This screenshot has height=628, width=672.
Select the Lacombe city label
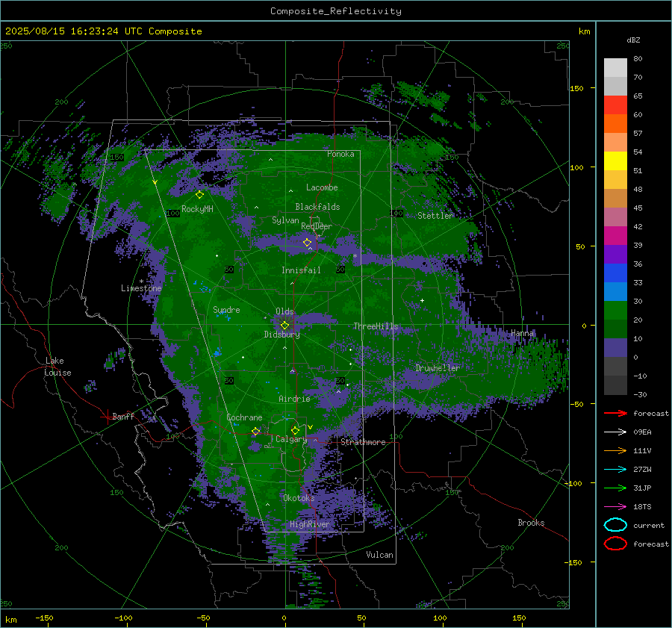322,187
